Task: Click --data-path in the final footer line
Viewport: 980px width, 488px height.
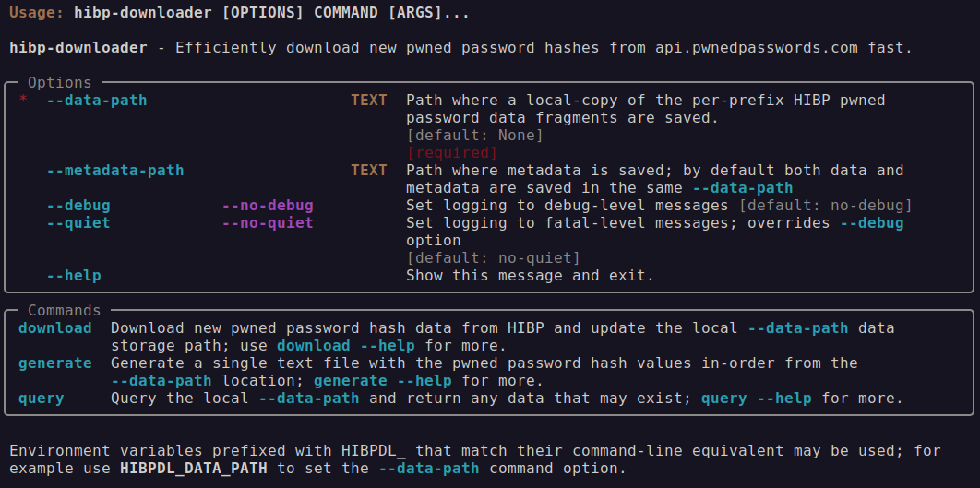Action: click(429, 468)
